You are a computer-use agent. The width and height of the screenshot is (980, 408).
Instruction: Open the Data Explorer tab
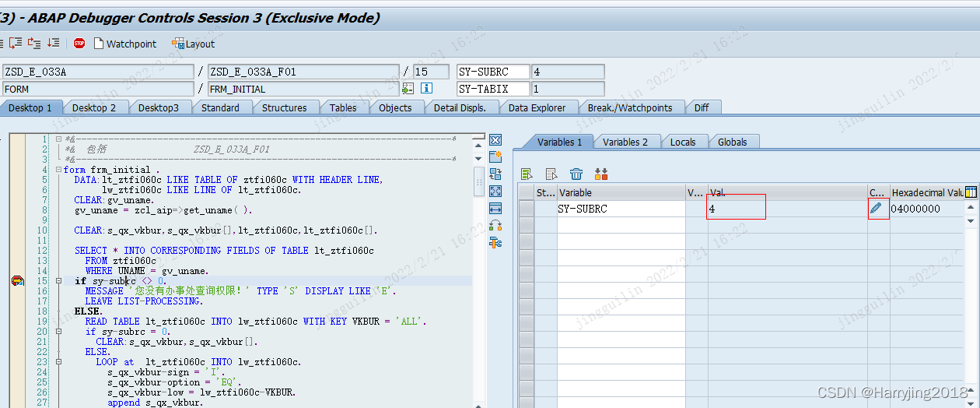pos(537,107)
